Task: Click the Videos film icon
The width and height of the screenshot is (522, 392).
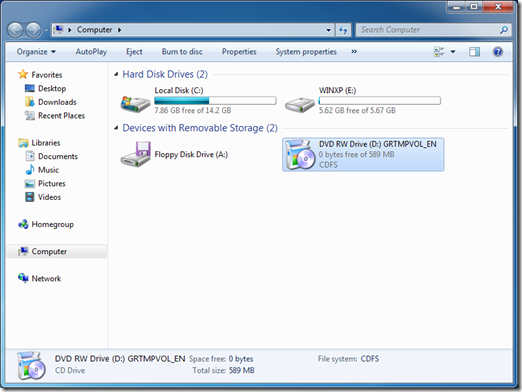Action: (30, 197)
